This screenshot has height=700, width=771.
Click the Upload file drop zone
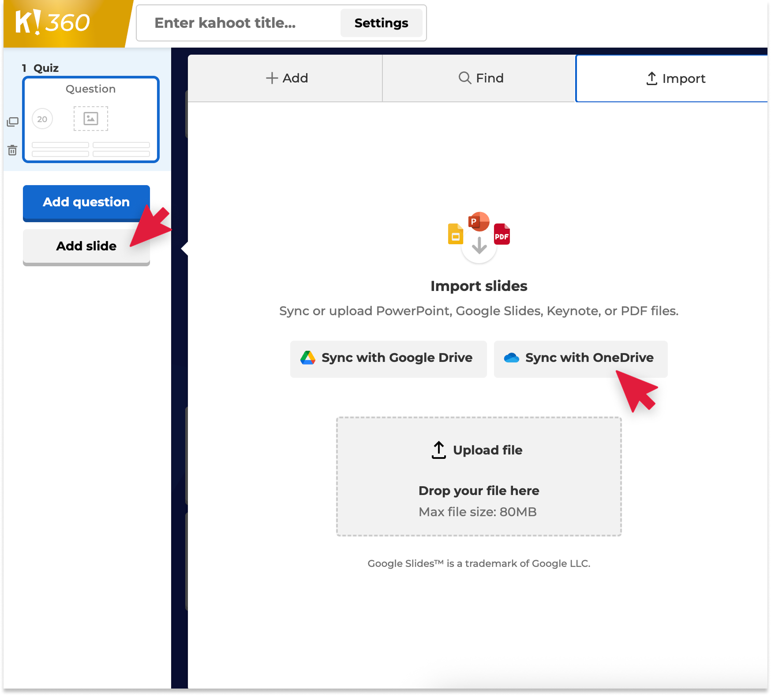tap(479, 477)
